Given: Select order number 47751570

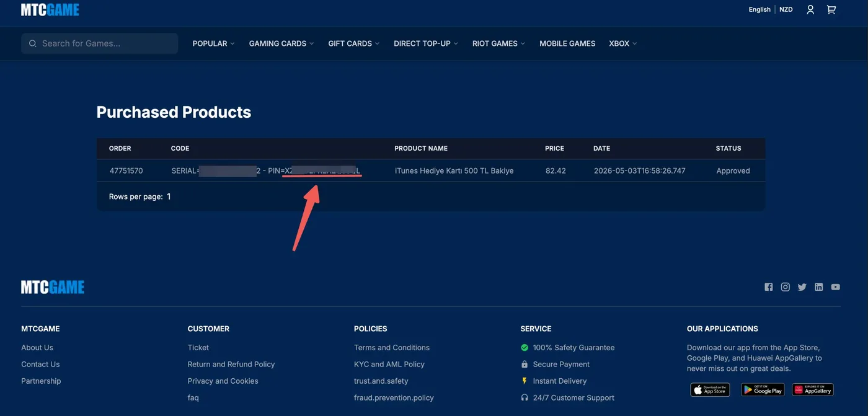Looking at the screenshot, I should click(126, 170).
